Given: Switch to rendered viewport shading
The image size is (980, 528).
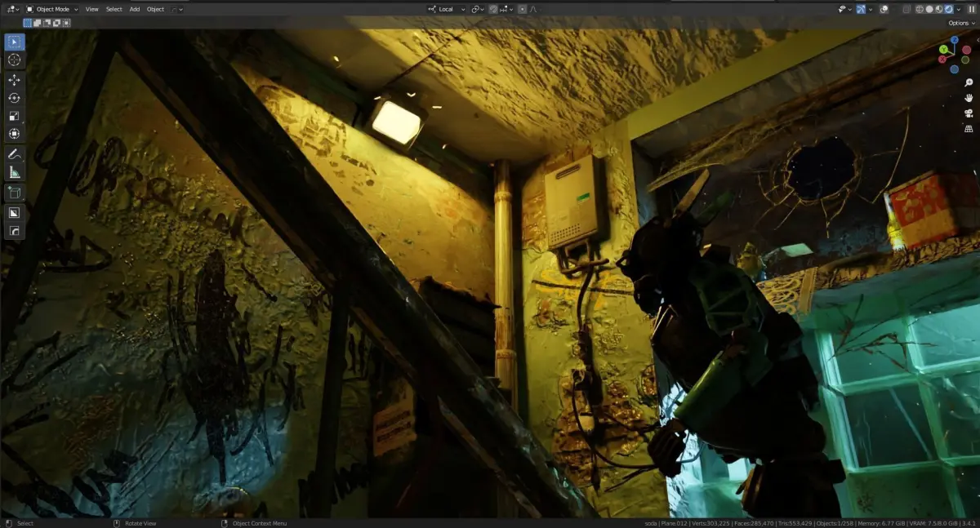Looking at the screenshot, I should point(949,9).
